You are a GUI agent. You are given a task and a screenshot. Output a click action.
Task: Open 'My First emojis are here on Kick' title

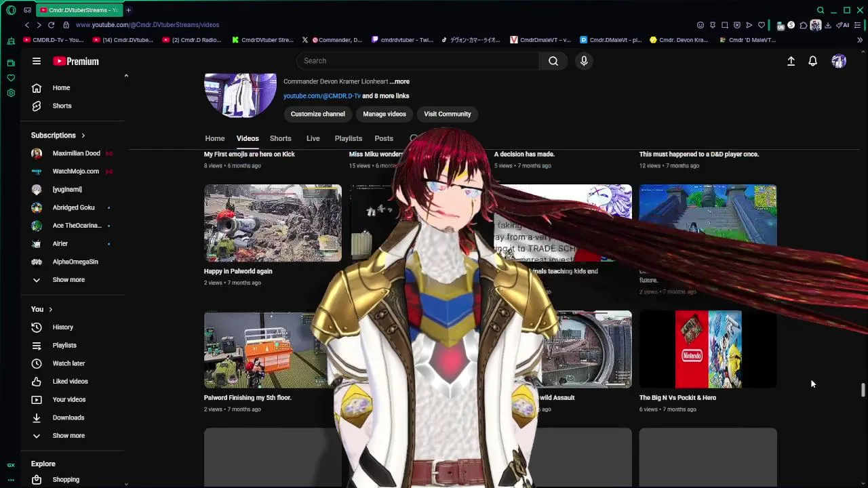tap(250, 154)
